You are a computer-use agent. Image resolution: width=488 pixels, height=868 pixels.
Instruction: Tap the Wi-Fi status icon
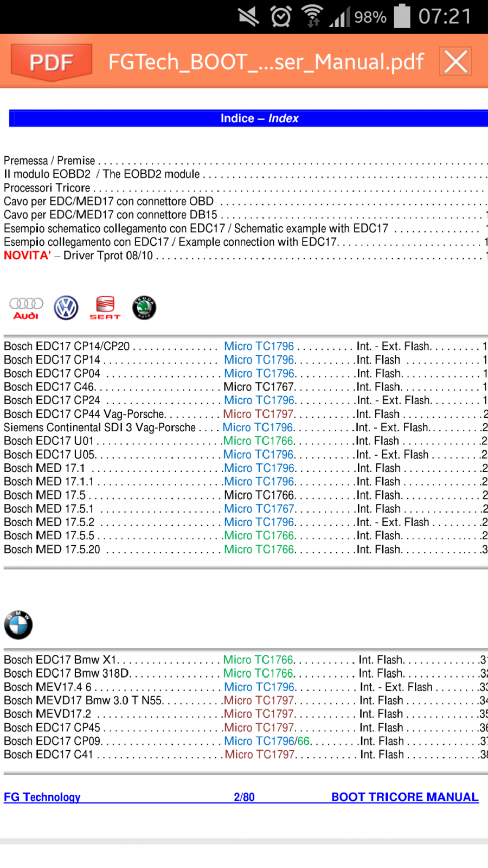point(312,16)
